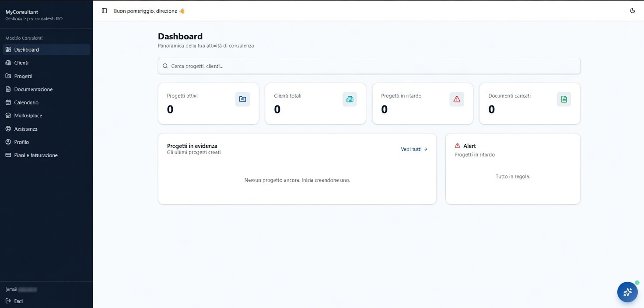Click the Esci logout arrow icon
Viewport: 644px width, 308px height.
8,301
